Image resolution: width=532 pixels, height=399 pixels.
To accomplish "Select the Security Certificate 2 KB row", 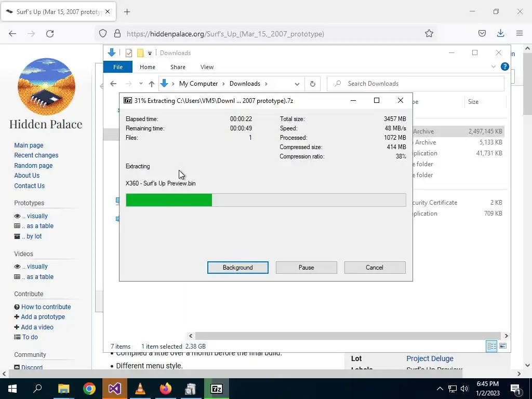I will (458, 203).
